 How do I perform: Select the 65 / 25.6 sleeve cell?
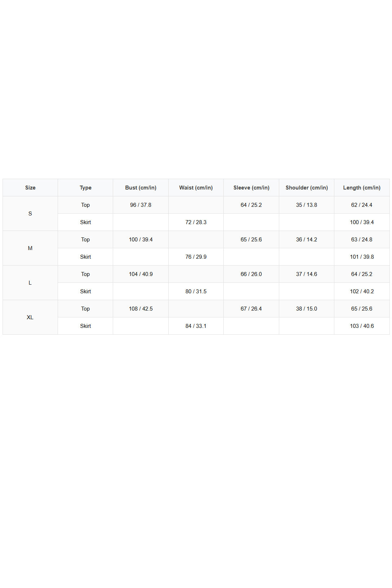click(251, 240)
